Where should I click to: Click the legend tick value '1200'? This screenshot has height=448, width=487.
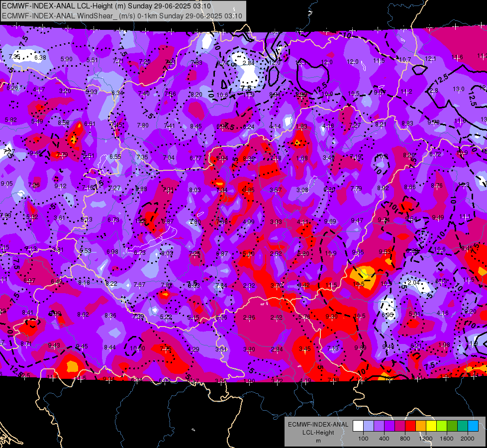click(426, 439)
